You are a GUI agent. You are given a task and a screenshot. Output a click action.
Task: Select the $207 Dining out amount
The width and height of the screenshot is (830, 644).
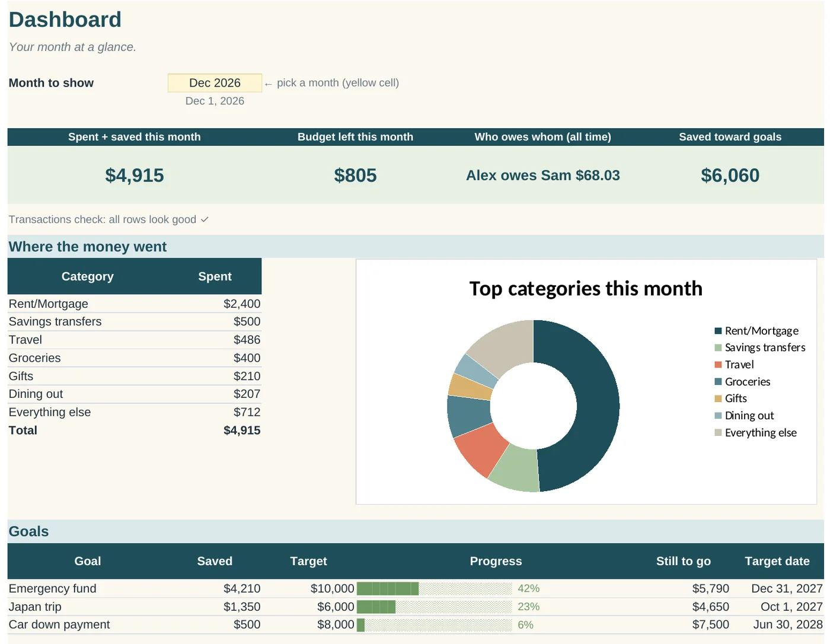(247, 394)
